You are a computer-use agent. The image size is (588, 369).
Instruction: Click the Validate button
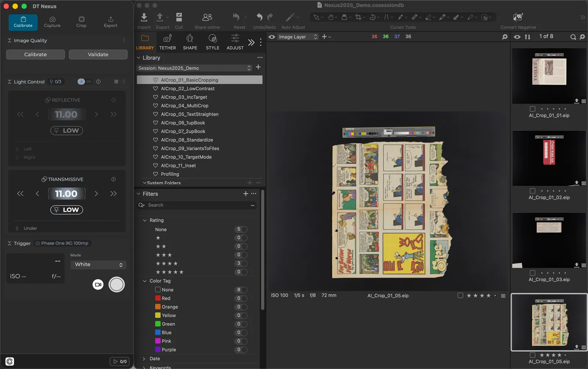point(98,54)
